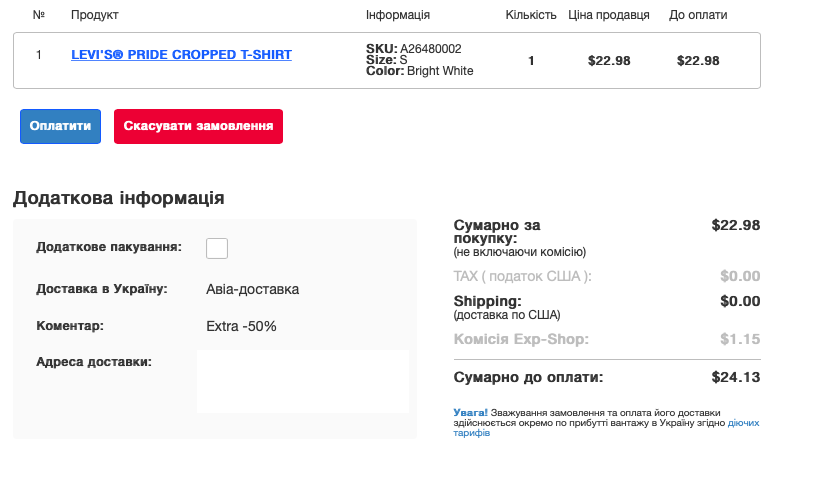Click the Додаткова інформація heading
825x485 pixels.
pyautogui.click(x=119, y=198)
